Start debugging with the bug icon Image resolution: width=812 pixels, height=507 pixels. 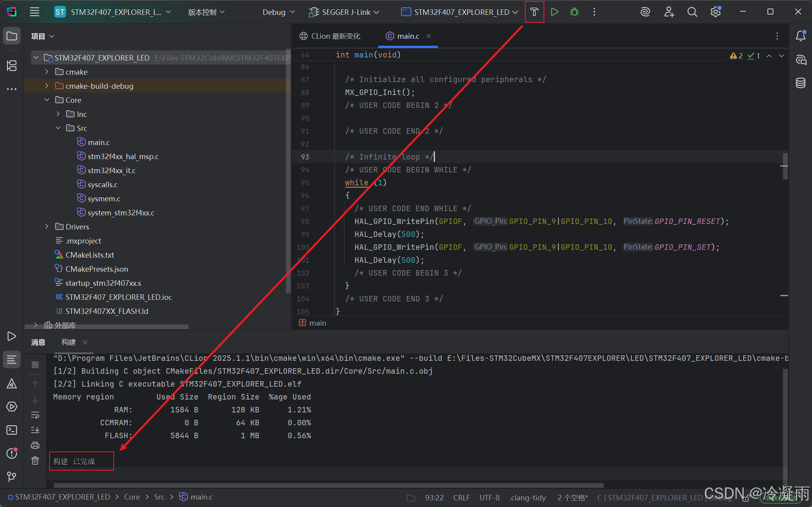(x=574, y=12)
